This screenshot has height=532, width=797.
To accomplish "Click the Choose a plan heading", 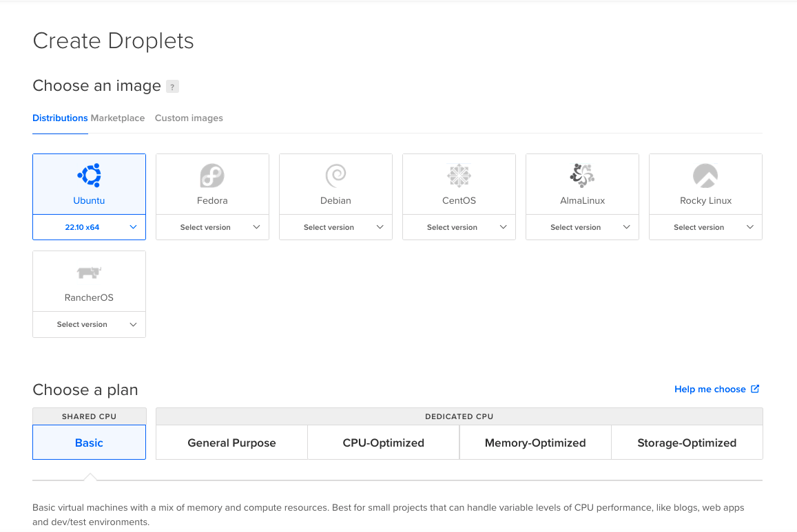I will pyautogui.click(x=85, y=390).
